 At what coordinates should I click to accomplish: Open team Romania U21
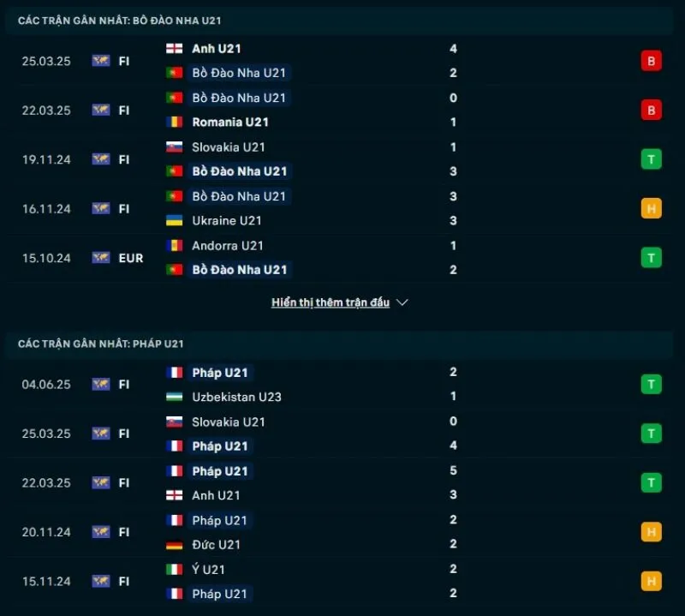[x=230, y=123]
